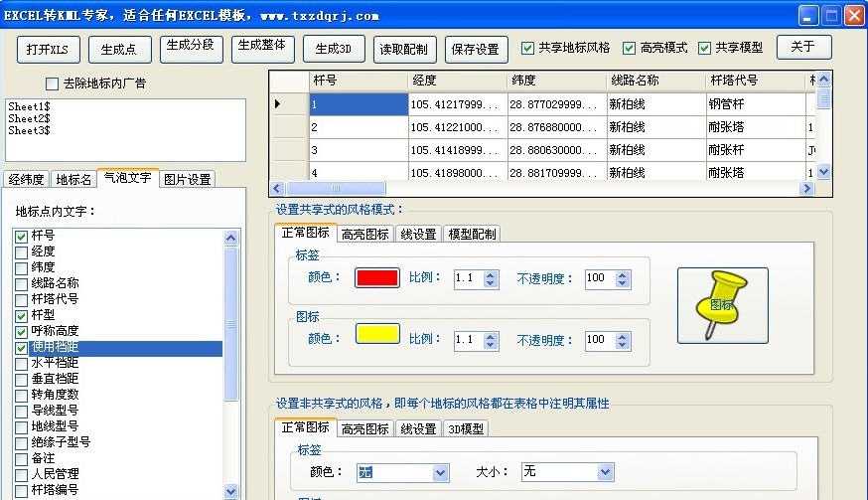Viewport: 868px width, 500px height.
Task: Pick the red label color swatch
Action: pos(377,278)
